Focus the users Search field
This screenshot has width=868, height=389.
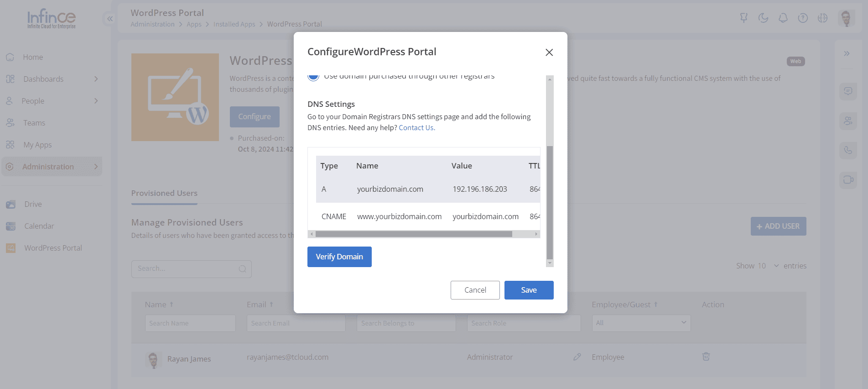[x=192, y=269]
